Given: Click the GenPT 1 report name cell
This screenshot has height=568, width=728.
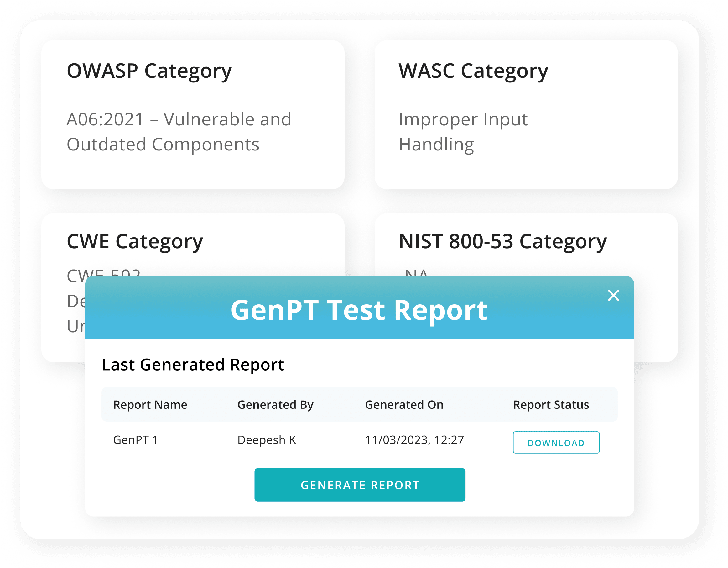Looking at the screenshot, I should tap(136, 440).
